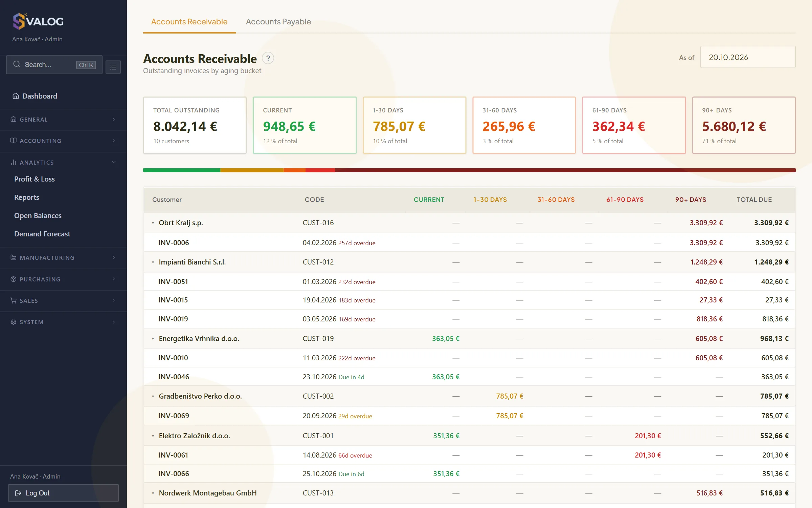Collapse the Obrt Kralj s.p. row
Screen dimensions: 812x508
click(x=153, y=223)
